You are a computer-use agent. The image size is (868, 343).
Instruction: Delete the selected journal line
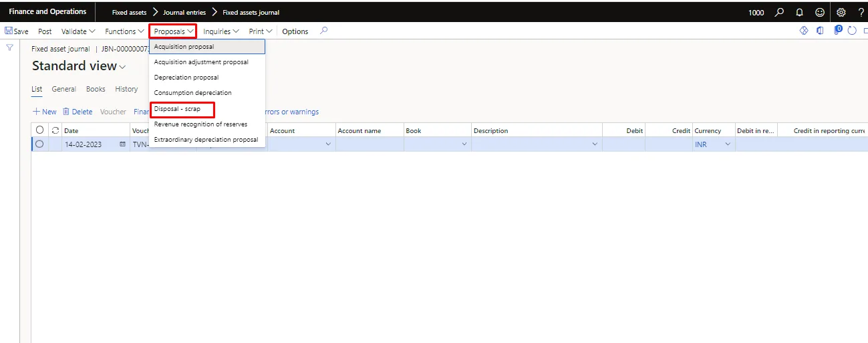pyautogui.click(x=78, y=112)
